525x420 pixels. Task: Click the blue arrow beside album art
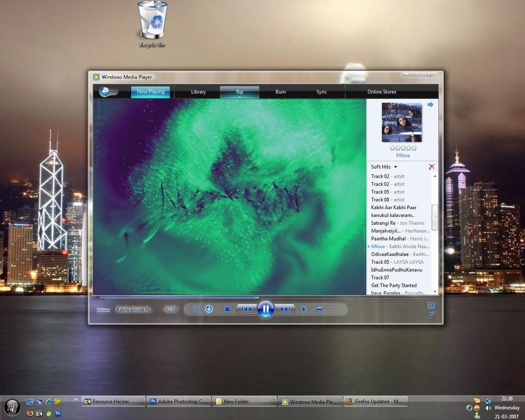point(430,105)
